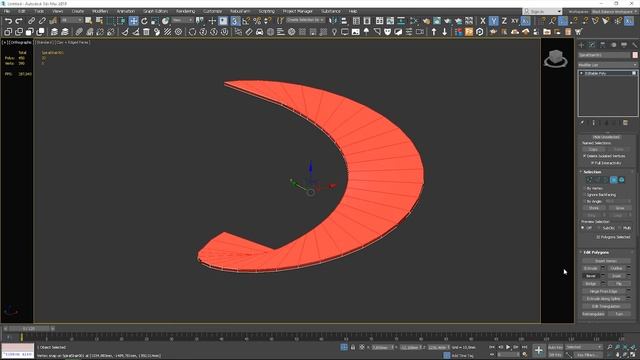Image resolution: width=640 pixels, height=360 pixels.
Task: Expand the Editable Poly modifier stack entry
Action: (x=581, y=73)
